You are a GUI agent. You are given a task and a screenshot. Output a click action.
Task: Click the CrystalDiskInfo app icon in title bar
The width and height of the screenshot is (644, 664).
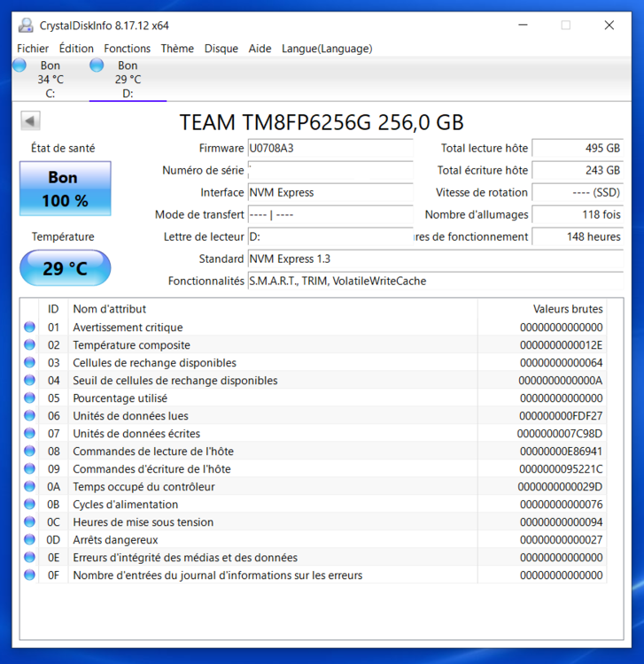pyautogui.click(x=26, y=25)
